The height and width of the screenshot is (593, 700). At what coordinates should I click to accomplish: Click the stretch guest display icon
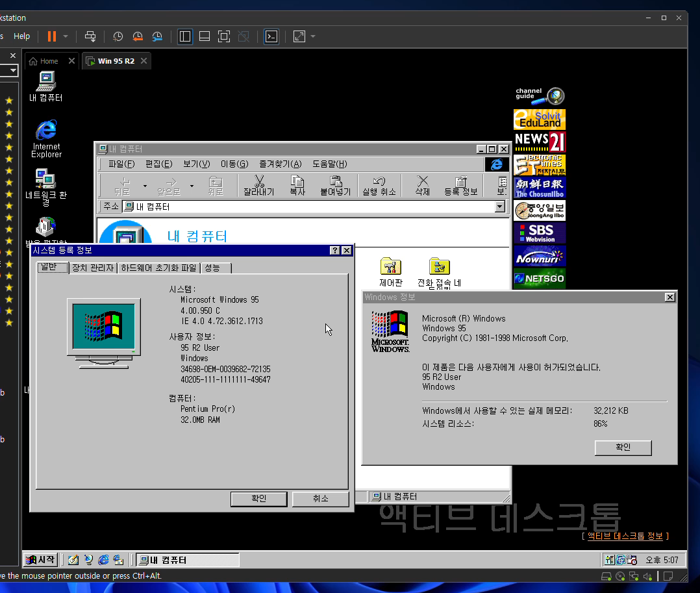click(x=299, y=36)
